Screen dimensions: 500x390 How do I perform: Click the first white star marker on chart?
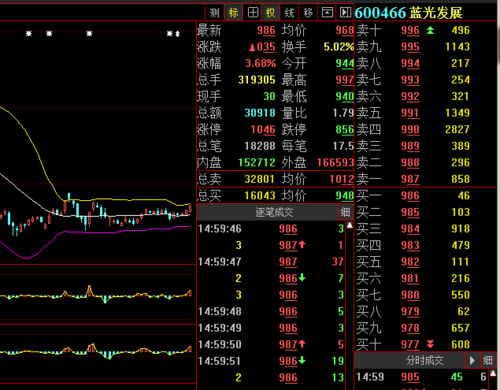pos(29,33)
